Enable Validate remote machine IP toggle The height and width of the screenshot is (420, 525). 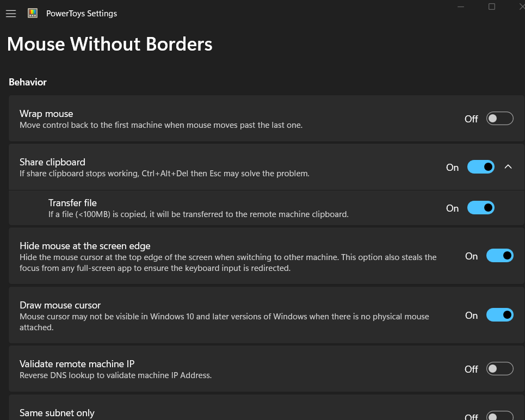click(x=499, y=369)
